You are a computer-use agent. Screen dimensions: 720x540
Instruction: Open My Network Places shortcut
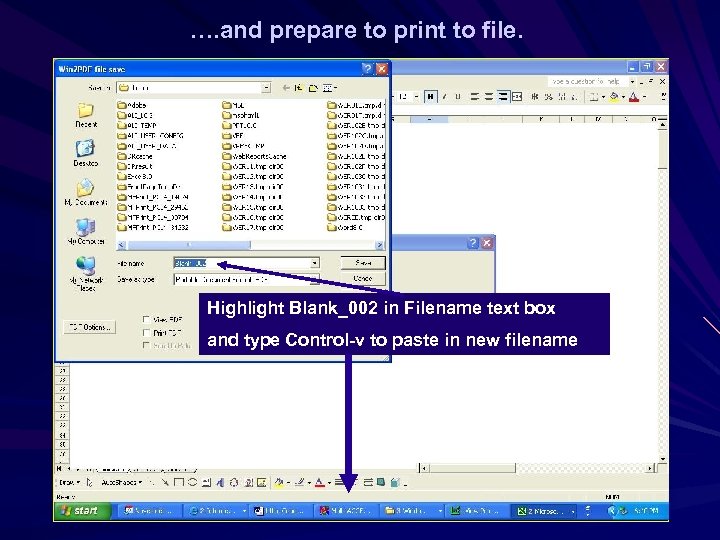[86, 274]
